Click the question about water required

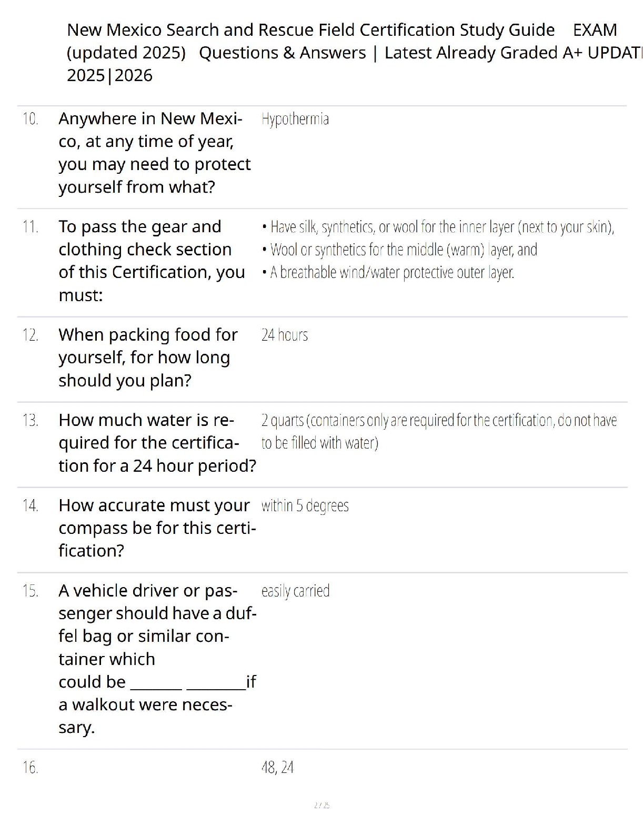point(157,443)
